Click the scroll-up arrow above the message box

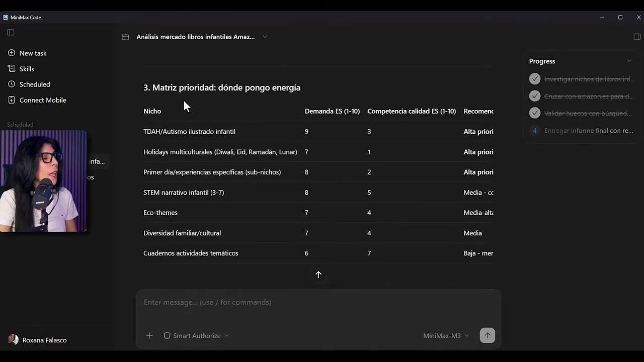318,275
